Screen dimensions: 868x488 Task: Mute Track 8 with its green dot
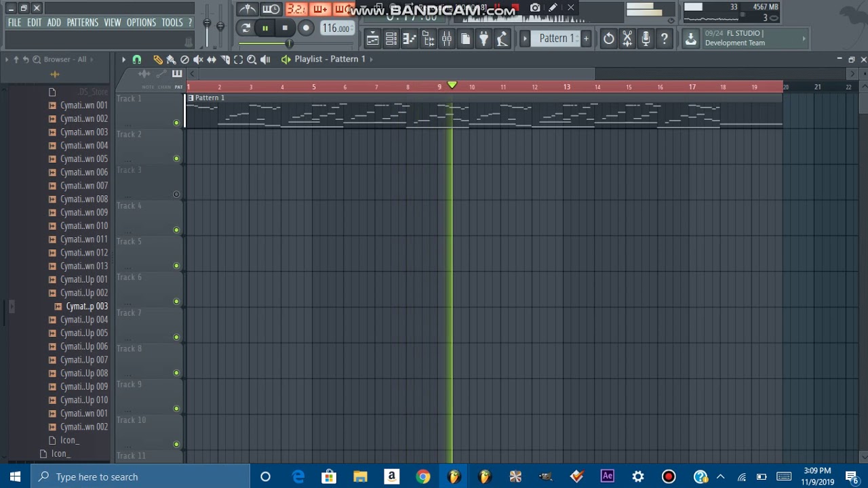pyautogui.click(x=176, y=373)
